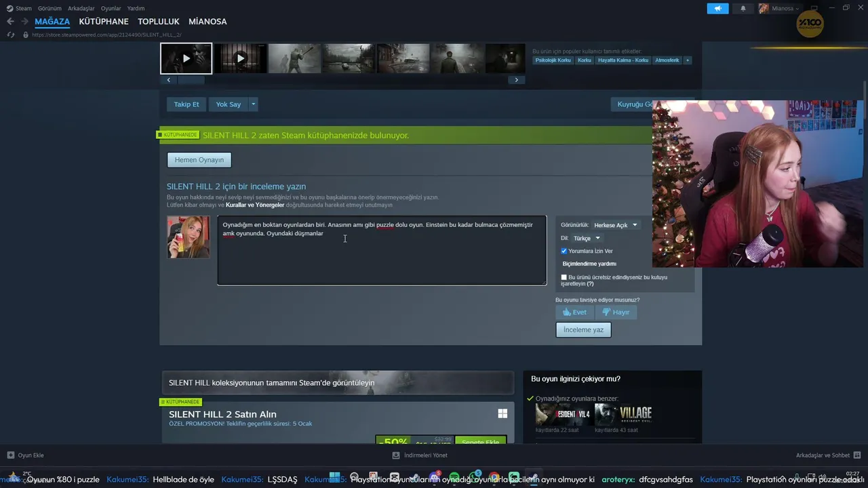This screenshot has width=868, height=488.
Task: Open Arkadaşlar ve Sohbet friends icon
Action: click(x=857, y=455)
